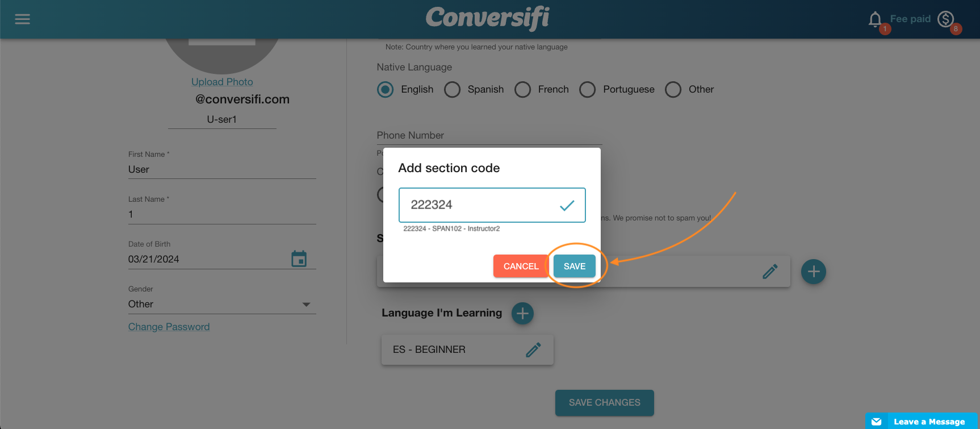Add another section with the plus button
Image resolution: width=980 pixels, height=429 pixels.
click(x=813, y=272)
